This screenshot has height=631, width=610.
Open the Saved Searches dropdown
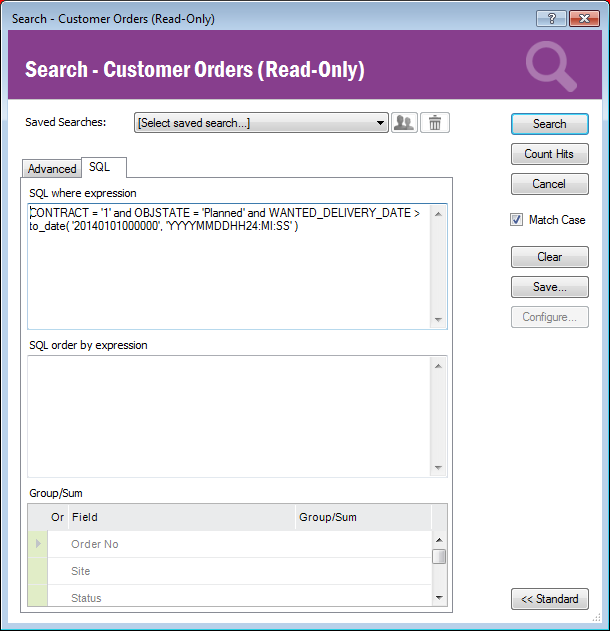261,123
